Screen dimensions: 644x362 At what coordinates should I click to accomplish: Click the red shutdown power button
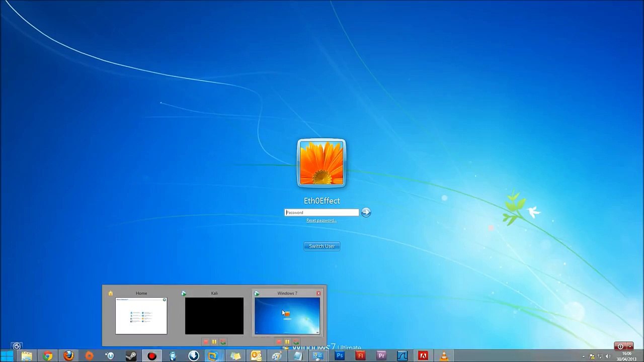(620, 346)
